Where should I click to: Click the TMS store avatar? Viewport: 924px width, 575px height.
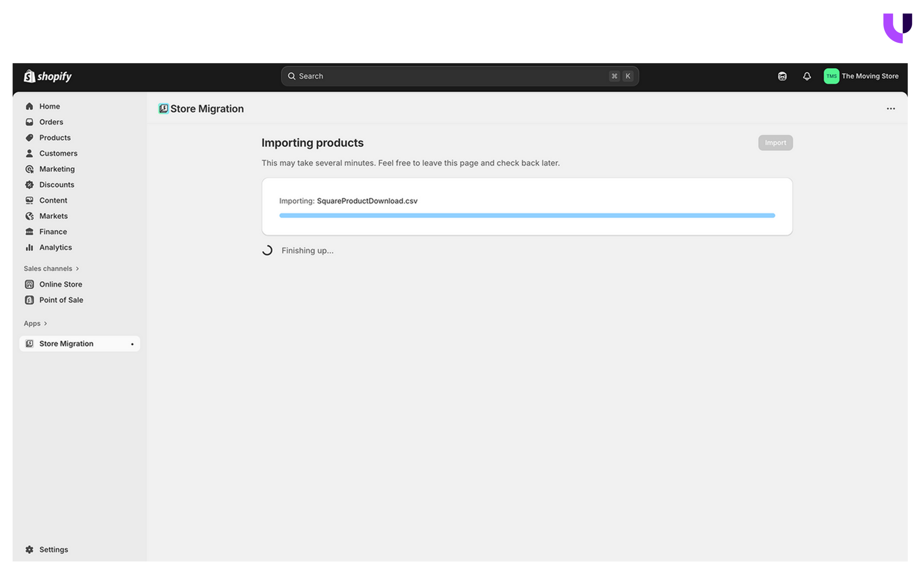tap(831, 76)
